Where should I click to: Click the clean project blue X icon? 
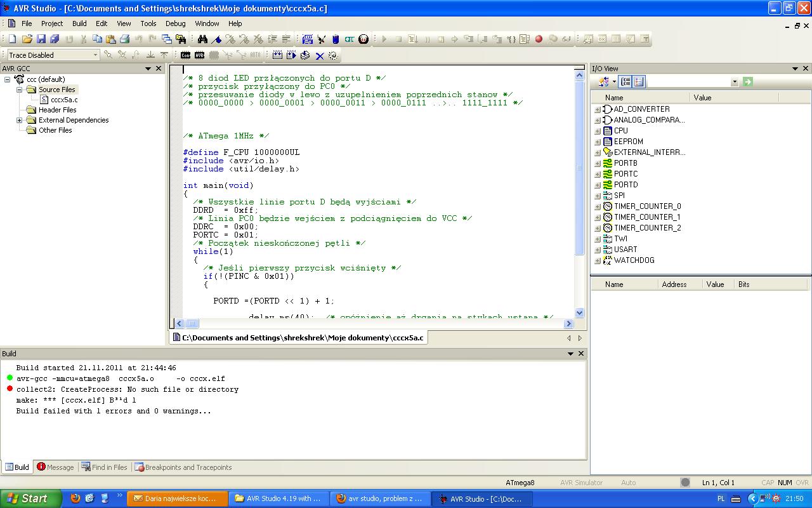(320, 55)
